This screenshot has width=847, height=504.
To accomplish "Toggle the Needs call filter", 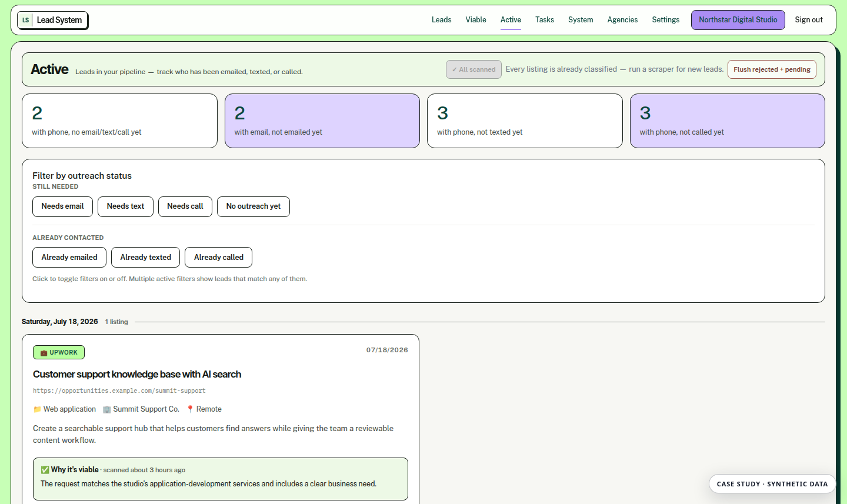I will (x=185, y=206).
